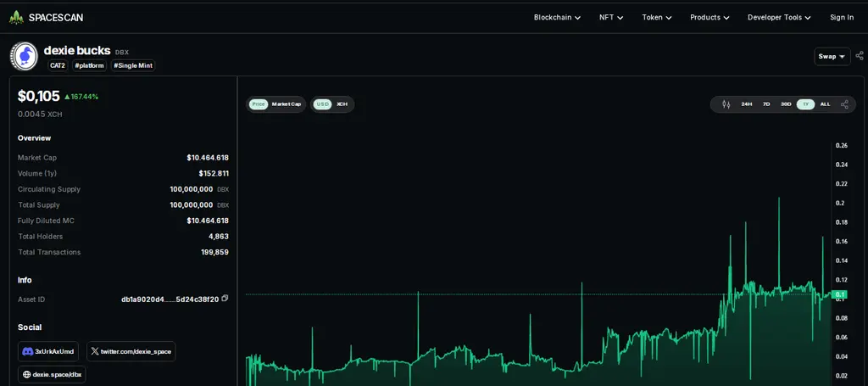Click the SPACESCAN site name

[x=56, y=18]
